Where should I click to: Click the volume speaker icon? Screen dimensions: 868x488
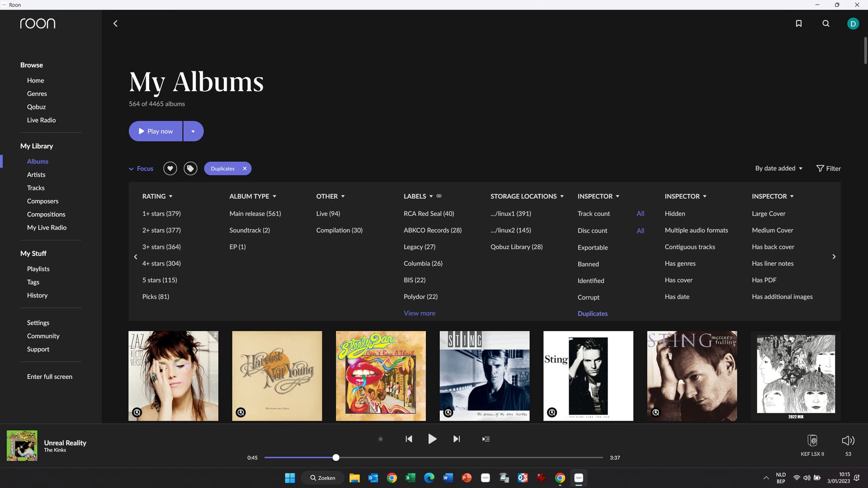coord(848,441)
